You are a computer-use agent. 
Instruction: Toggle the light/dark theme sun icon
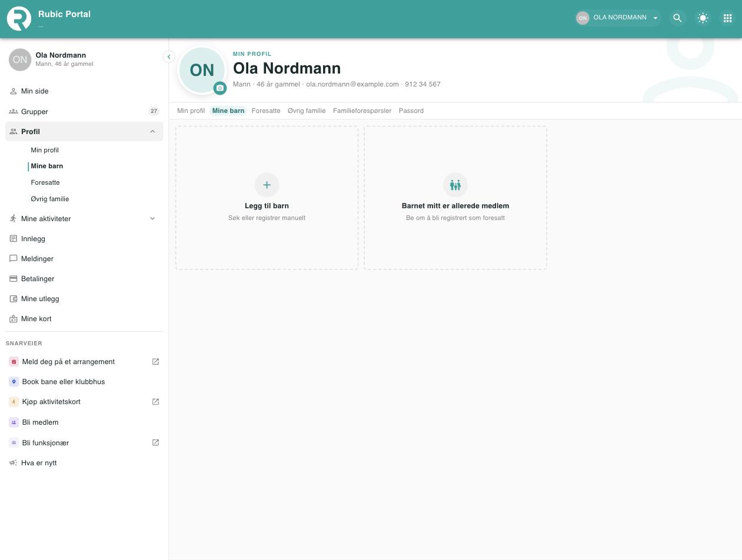click(x=703, y=18)
